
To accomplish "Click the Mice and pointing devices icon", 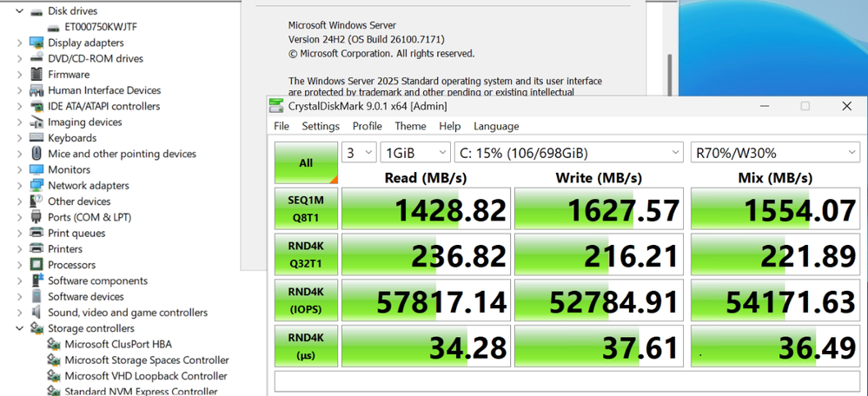I will click(x=36, y=154).
